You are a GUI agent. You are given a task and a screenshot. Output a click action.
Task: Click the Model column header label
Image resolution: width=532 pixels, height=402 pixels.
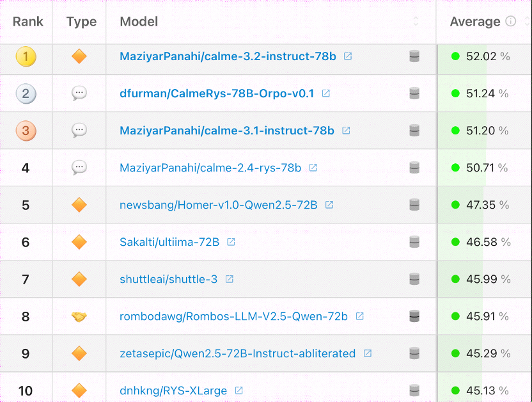click(x=139, y=21)
